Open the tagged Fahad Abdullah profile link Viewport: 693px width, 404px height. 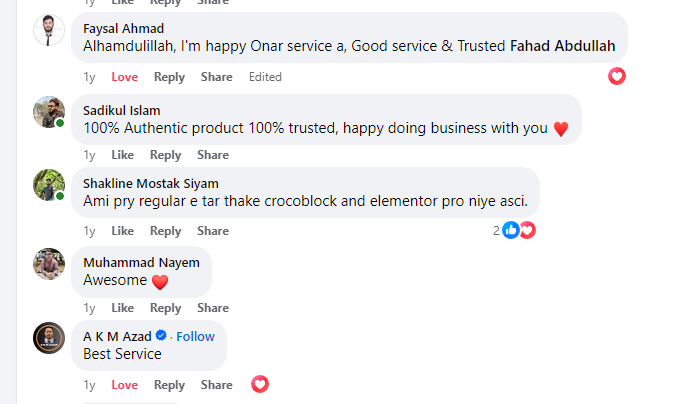pyautogui.click(x=563, y=45)
